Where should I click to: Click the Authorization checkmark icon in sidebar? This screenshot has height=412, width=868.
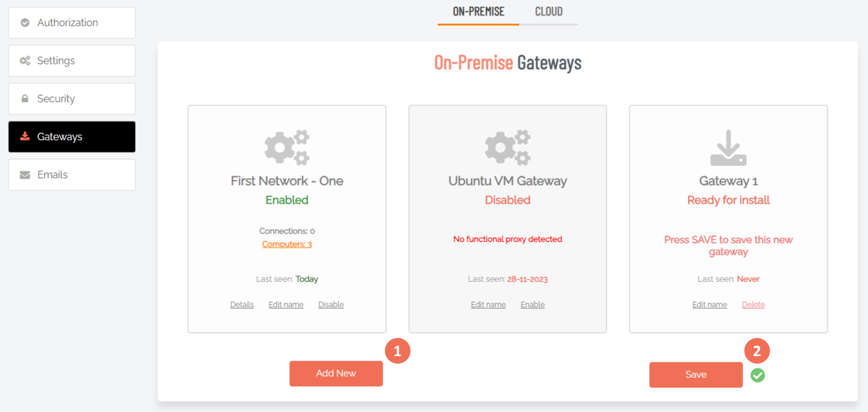pyautogui.click(x=25, y=23)
